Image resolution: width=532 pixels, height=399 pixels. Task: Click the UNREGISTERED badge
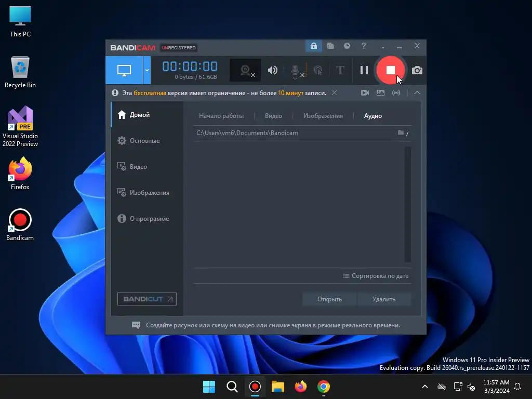(179, 48)
